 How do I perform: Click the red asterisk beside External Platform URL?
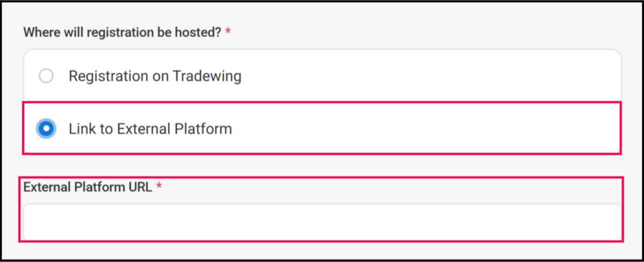point(159,188)
